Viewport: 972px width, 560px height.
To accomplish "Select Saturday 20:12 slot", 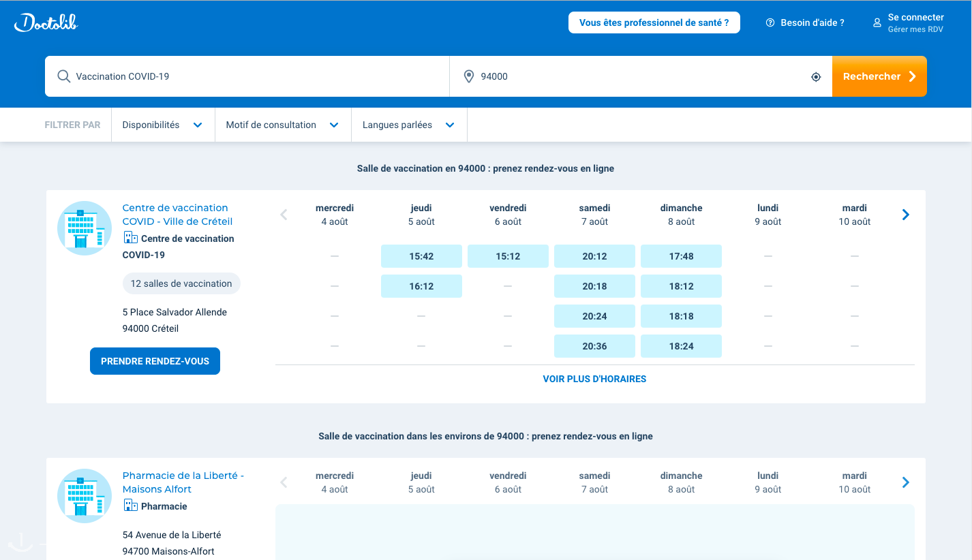I will coord(594,256).
